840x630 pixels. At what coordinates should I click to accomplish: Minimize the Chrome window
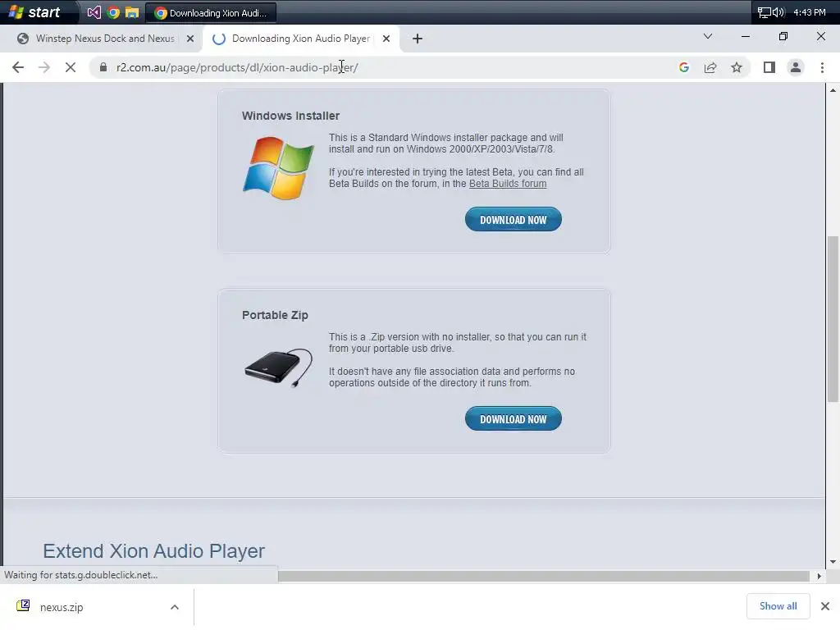[745, 36]
